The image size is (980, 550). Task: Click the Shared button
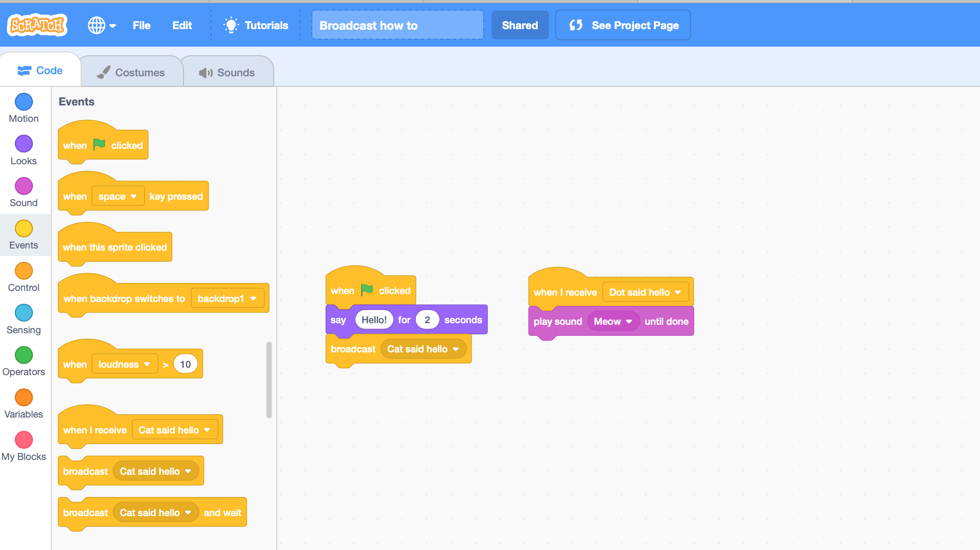point(520,24)
